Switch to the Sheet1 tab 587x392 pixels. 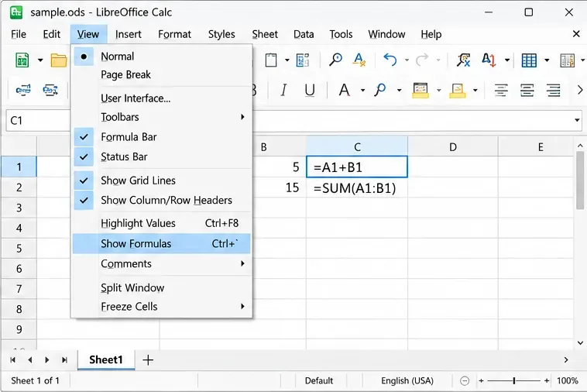[x=106, y=359]
